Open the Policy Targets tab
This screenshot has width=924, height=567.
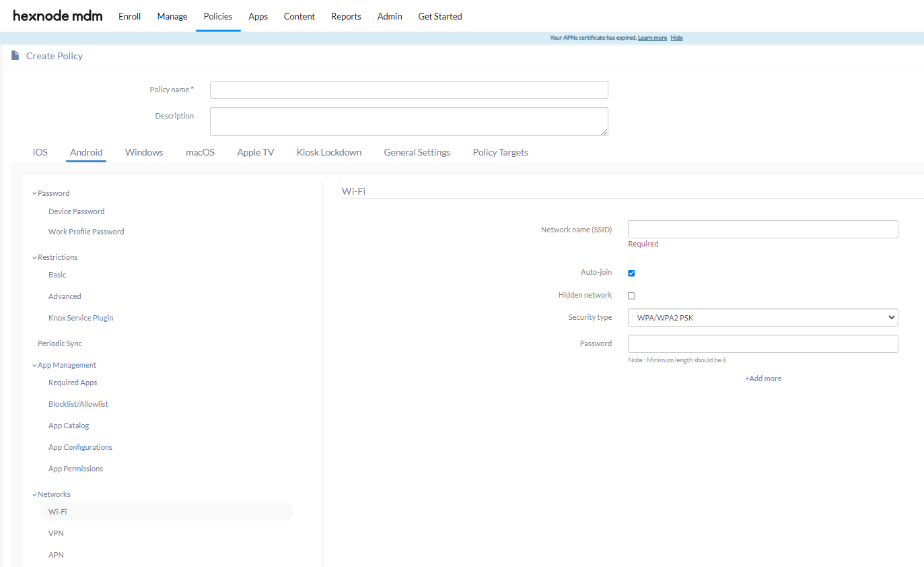point(500,152)
